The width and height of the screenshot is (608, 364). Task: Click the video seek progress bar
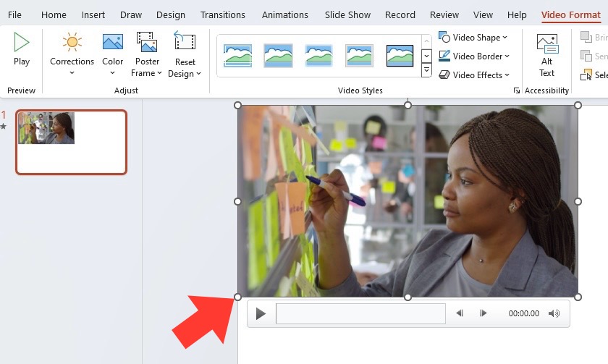tap(360, 313)
